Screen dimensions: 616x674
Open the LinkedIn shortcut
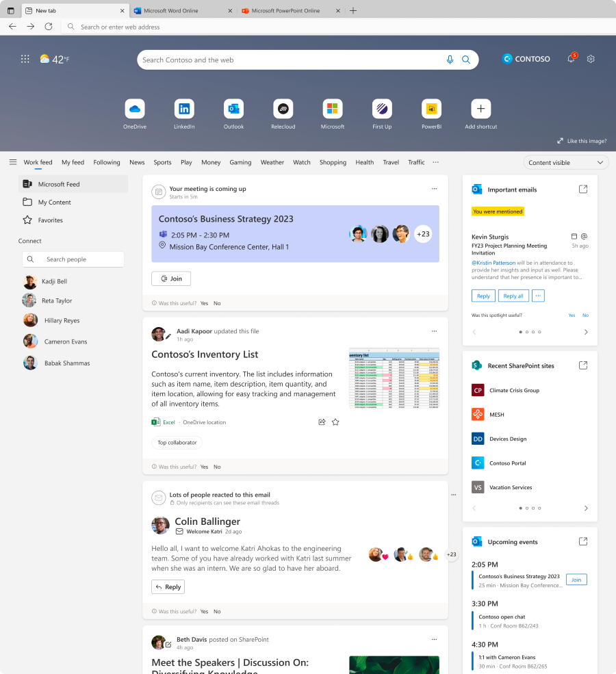click(x=184, y=109)
